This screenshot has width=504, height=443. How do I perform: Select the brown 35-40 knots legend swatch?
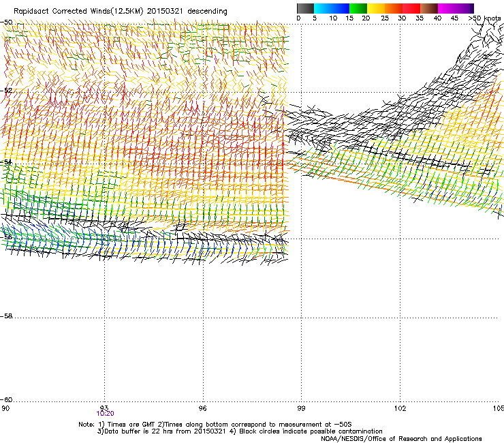pos(429,8)
